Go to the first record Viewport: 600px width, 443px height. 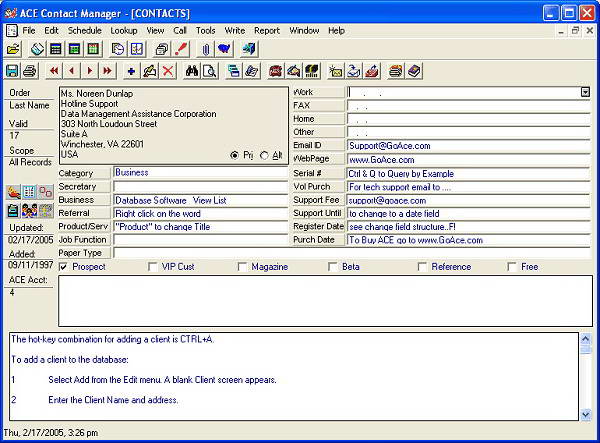coord(54,71)
